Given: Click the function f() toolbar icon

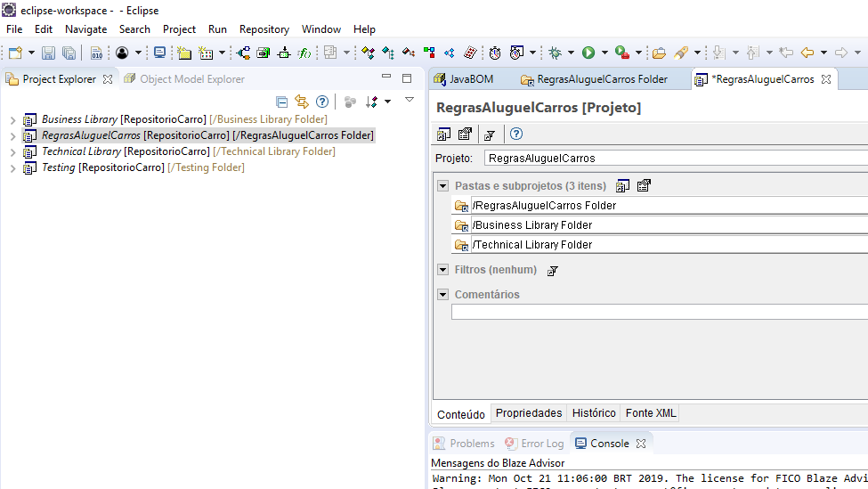Looking at the screenshot, I should click(304, 53).
